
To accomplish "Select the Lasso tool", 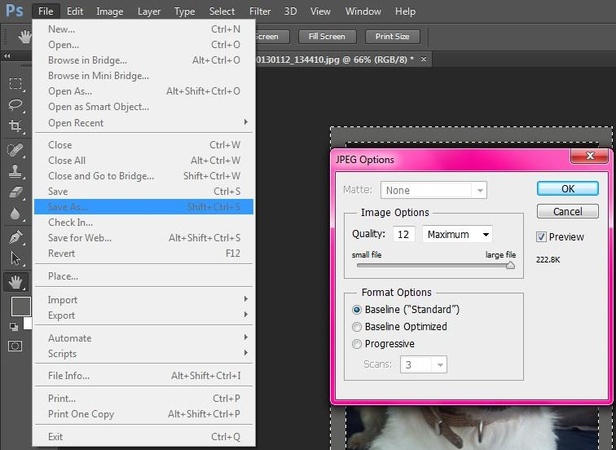I will 15,105.
